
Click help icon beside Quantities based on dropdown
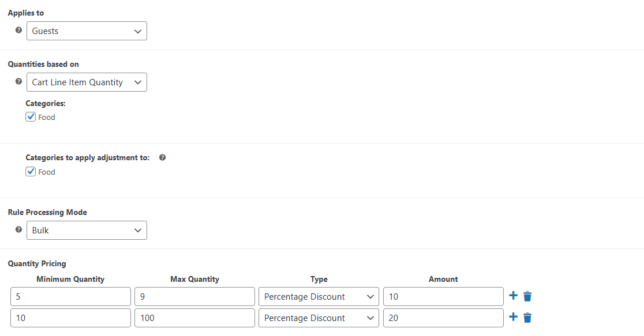point(18,81)
